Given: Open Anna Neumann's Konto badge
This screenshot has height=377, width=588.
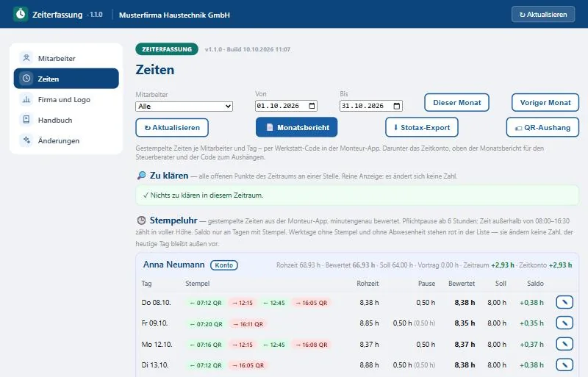Looking at the screenshot, I should 224,265.
